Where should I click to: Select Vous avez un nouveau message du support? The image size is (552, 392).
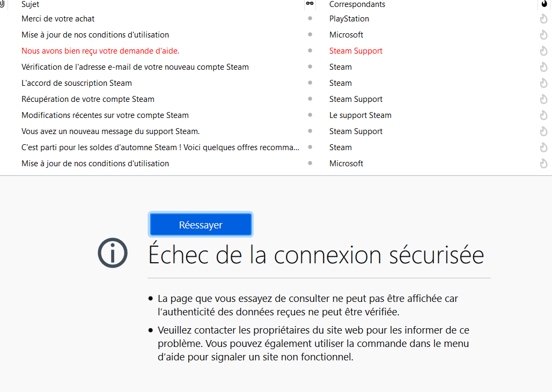point(111,131)
